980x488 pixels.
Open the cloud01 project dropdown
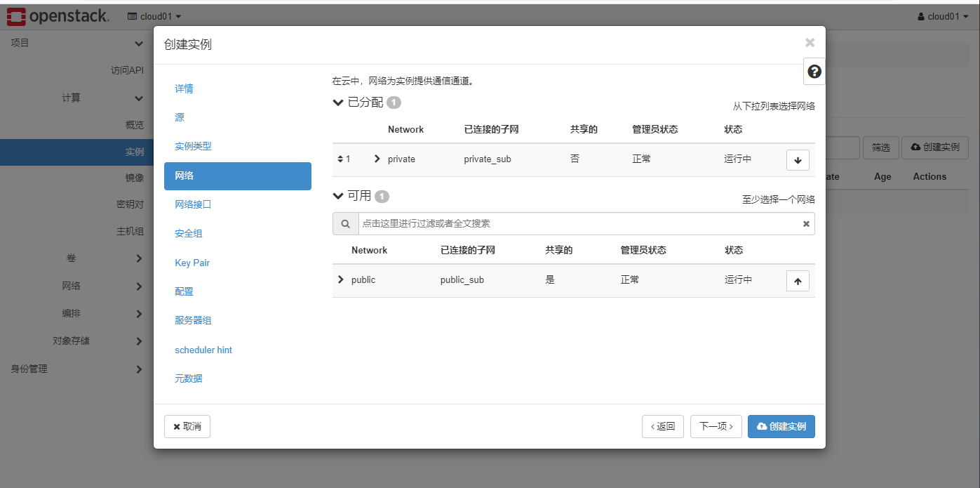[154, 16]
